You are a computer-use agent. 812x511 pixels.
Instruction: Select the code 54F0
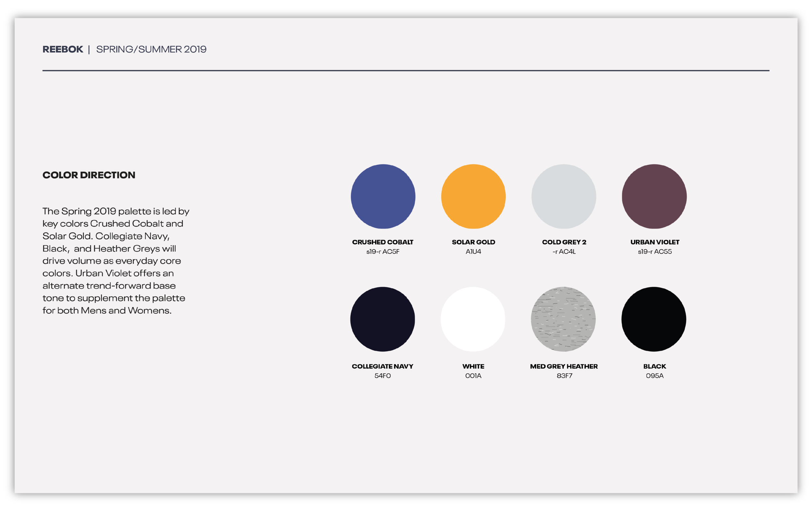[x=382, y=376]
